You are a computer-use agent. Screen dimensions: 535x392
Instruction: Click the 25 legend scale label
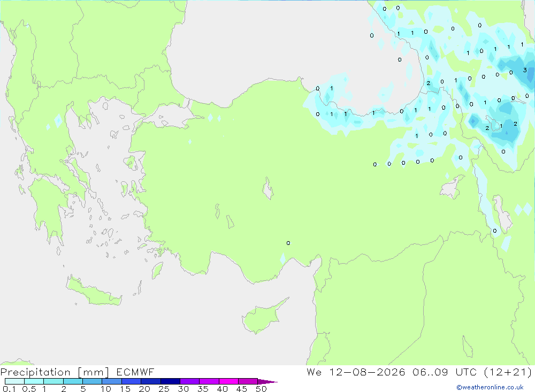coord(164,389)
